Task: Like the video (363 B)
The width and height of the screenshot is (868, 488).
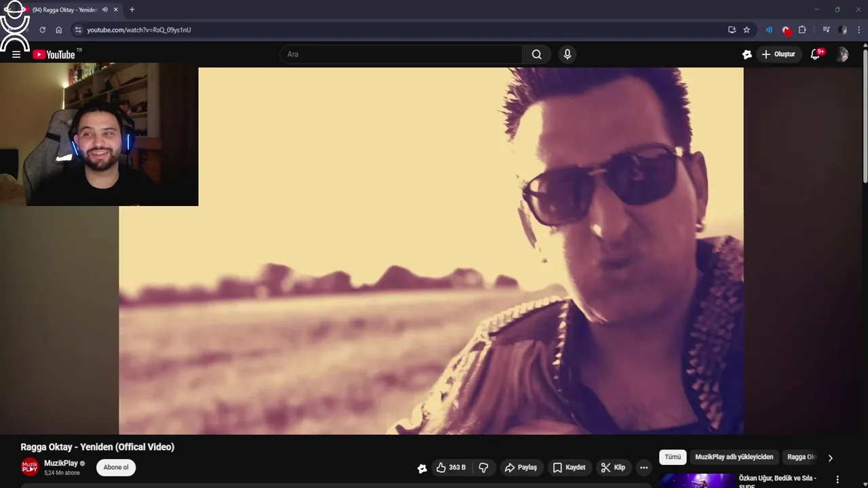Action: coord(451,468)
